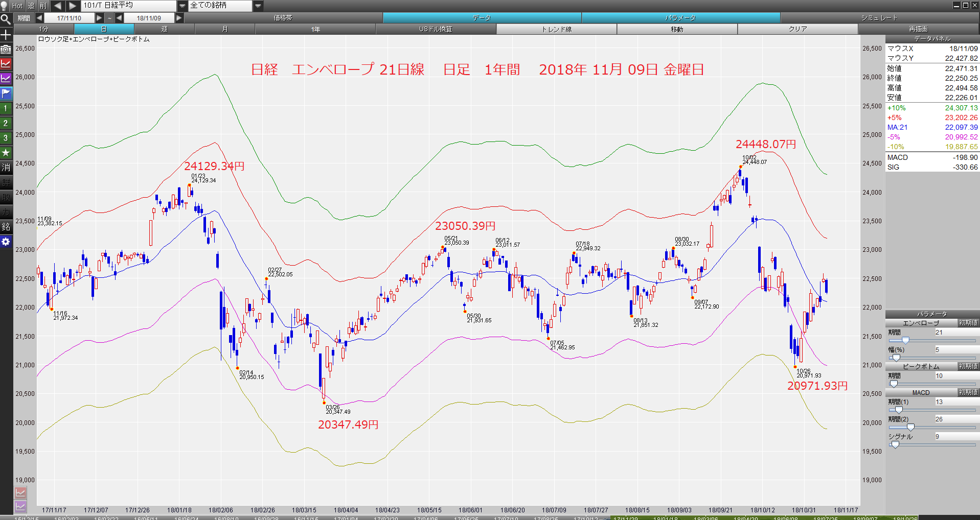This screenshot has height=520, width=980.
Task: Switch to the シミュレート tab
Action: [880, 18]
